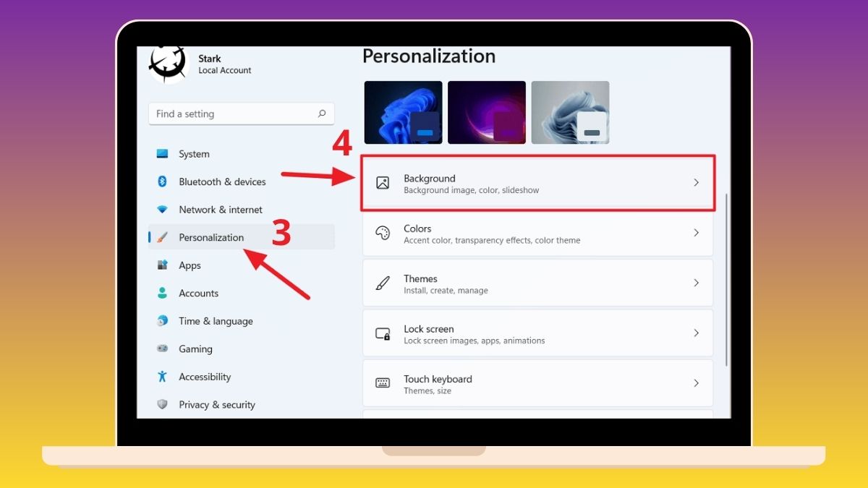
Task: Click "Background image, color, slideshow" description
Action: coord(472,191)
